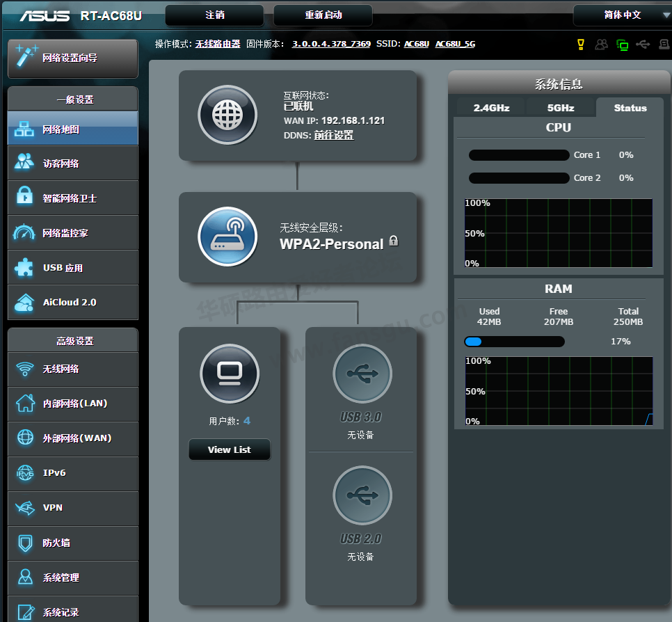
Task: Open 访客网络 guest network page
Action: tap(73, 163)
